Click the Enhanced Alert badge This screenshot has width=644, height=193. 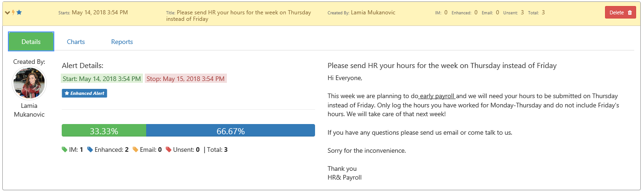tap(84, 93)
